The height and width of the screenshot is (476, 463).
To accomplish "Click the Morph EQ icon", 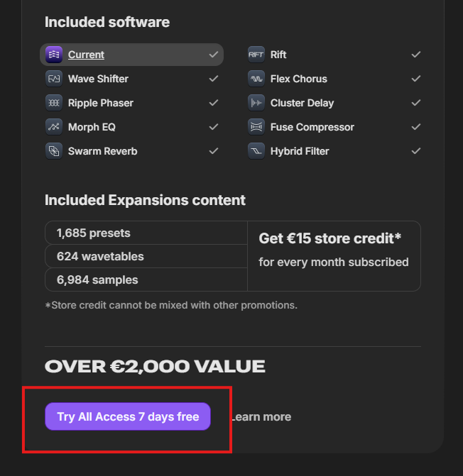I will tap(54, 127).
